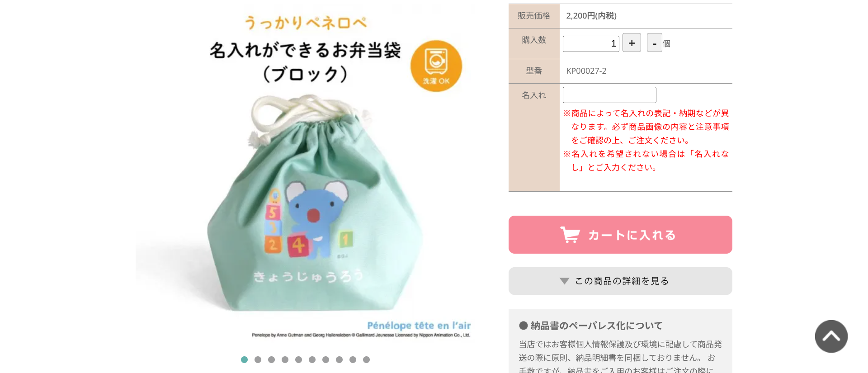
Task: Click the scroll-to-top arrow icon
Action: (x=831, y=336)
